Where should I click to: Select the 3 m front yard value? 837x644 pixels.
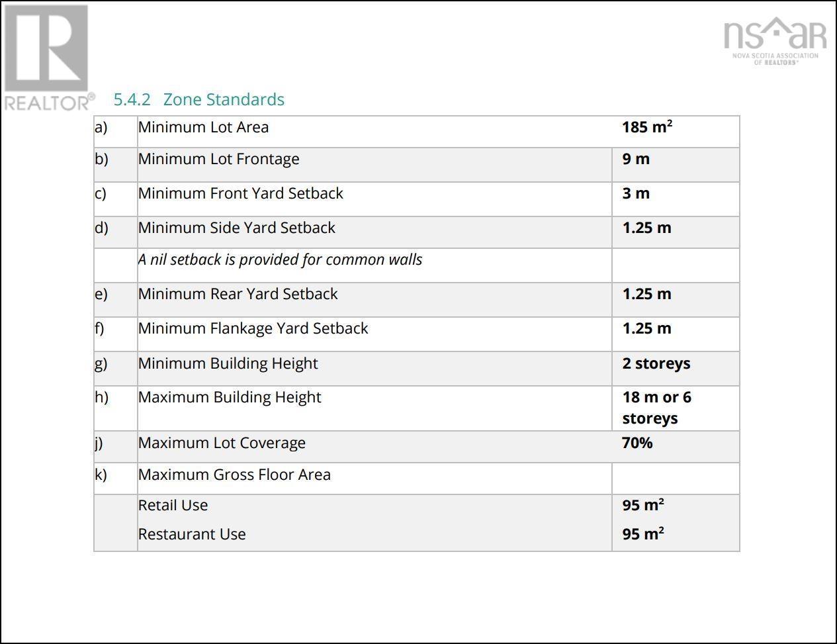point(636,193)
